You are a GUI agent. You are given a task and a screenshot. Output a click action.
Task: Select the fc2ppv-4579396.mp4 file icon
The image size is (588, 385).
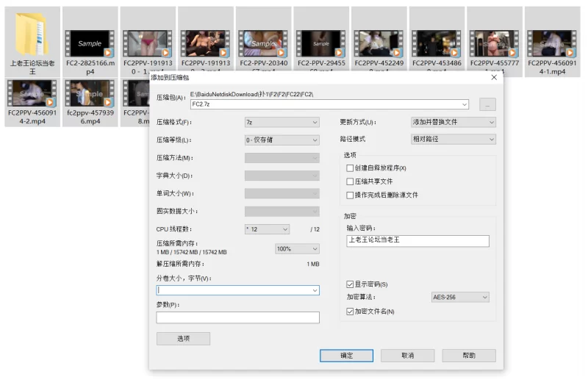[x=90, y=93]
